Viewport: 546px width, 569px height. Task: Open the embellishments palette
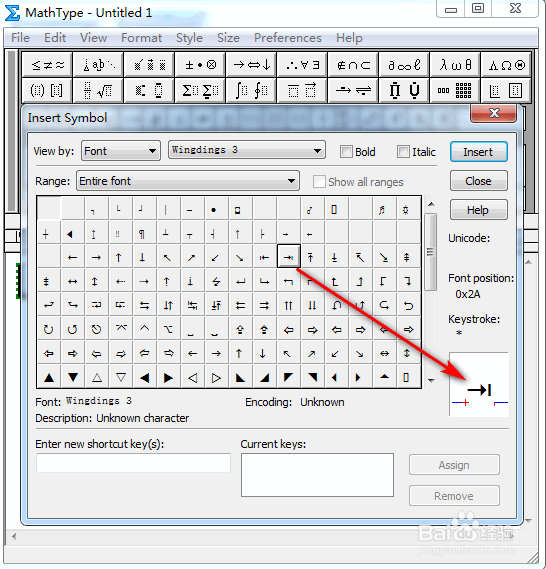click(149, 65)
